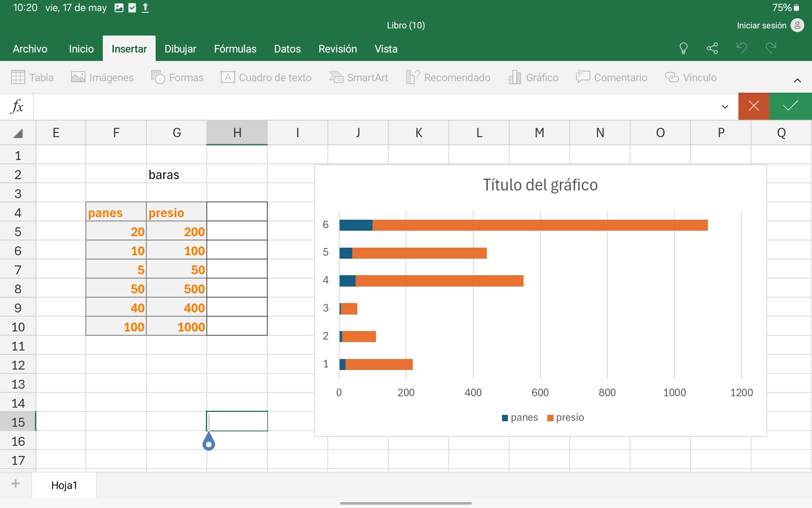Image resolution: width=812 pixels, height=508 pixels.
Task: Open the Datos tab
Action: pyautogui.click(x=287, y=49)
